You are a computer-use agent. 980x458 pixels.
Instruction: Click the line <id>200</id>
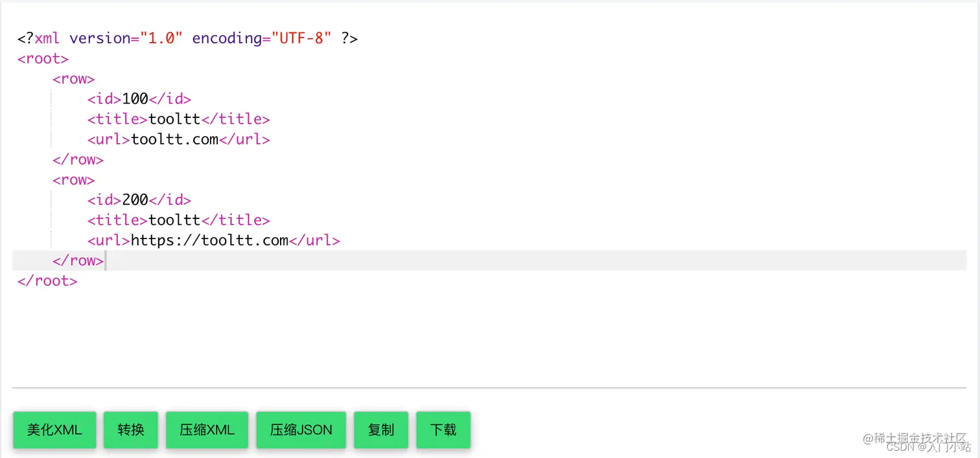pyautogui.click(x=139, y=200)
